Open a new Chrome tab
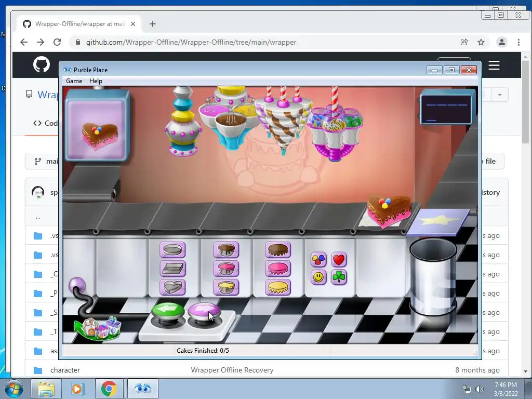This screenshot has height=399, width=532. coord(153,24)
